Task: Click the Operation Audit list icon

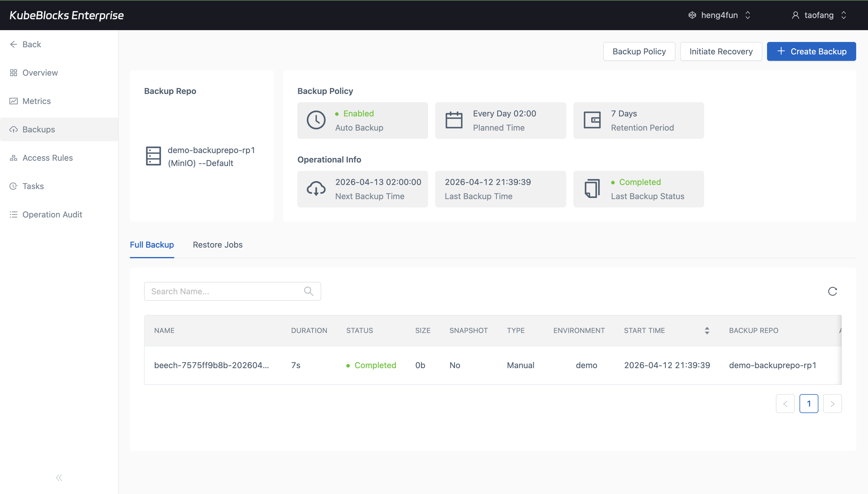Action: (14, 214)
